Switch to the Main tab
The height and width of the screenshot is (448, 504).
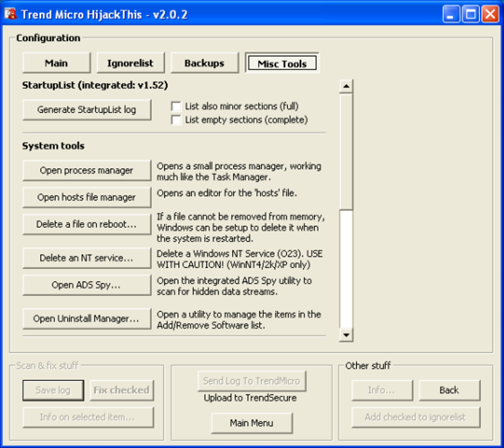coord(56,63)
